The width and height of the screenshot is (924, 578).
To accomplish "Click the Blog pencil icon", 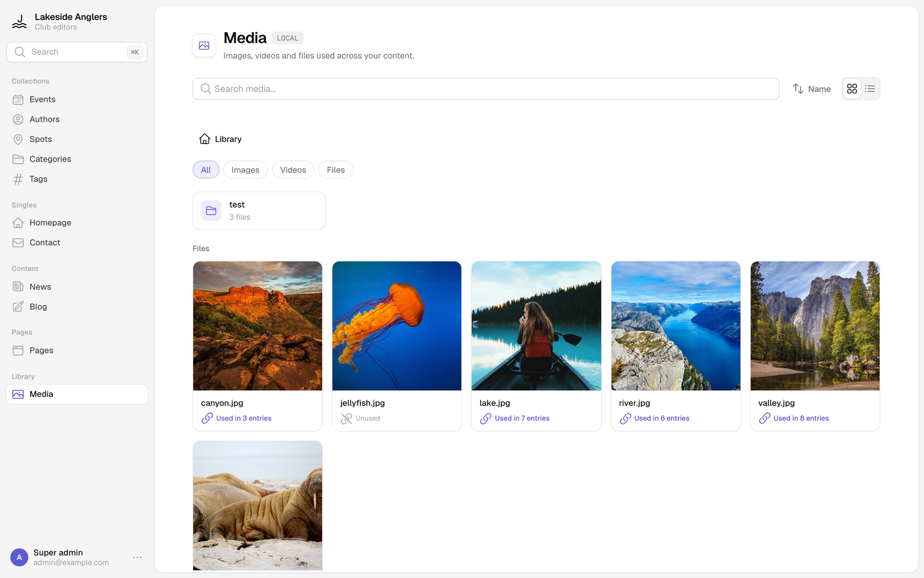I will point(18,307).
